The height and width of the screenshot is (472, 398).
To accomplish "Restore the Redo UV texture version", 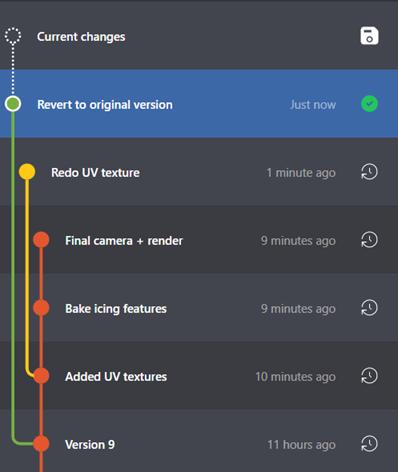I will (x=369, y=172).
